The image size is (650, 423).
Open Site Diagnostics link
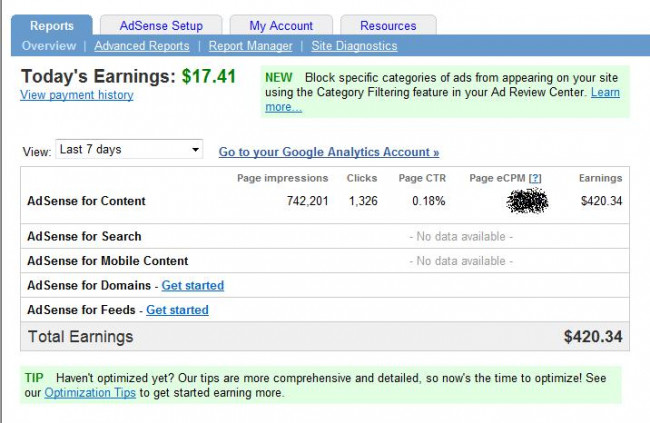coord(354,46)
